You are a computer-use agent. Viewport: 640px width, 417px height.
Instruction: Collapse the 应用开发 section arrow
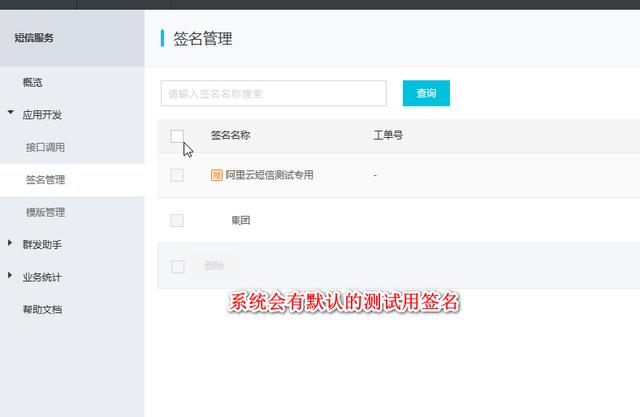click(11, 115)
